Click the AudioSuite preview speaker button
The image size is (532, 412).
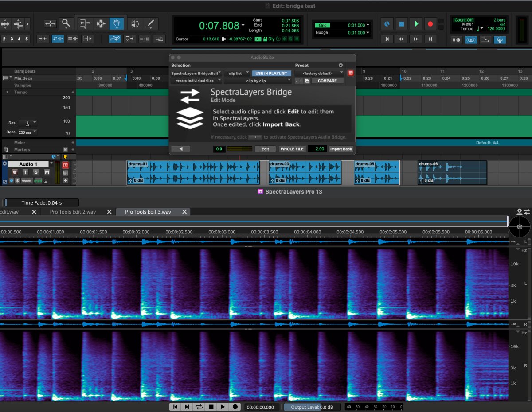pos(181,149)
